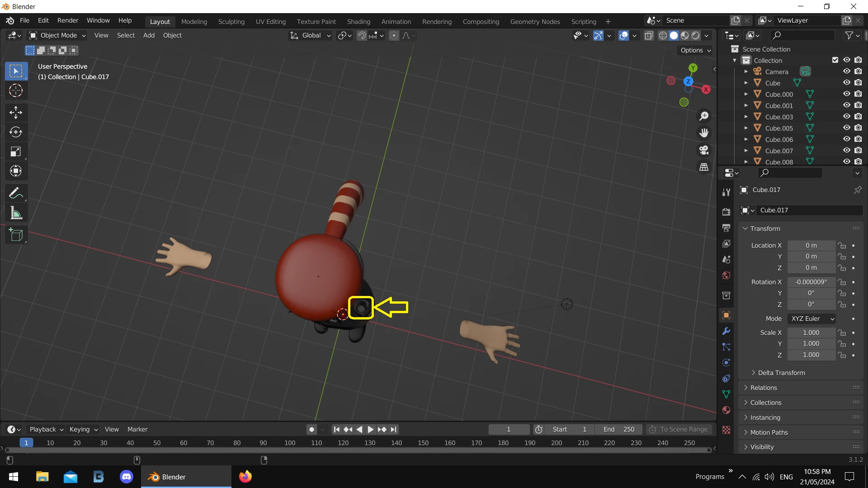Select the 3D Cursor tool
The image size is (868, 488).
click(16, 91)
